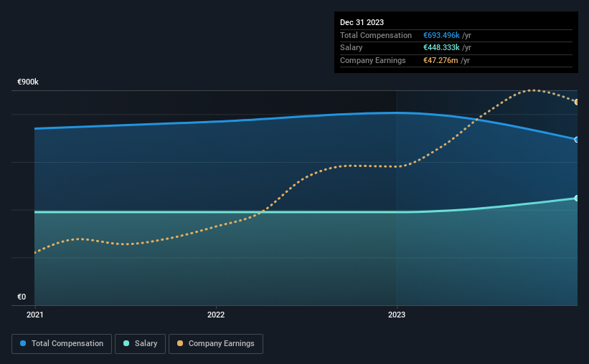Click the tooltip's Salary row label
The height and width of the screenshot is (364, 589).
(x=352, y=48)
